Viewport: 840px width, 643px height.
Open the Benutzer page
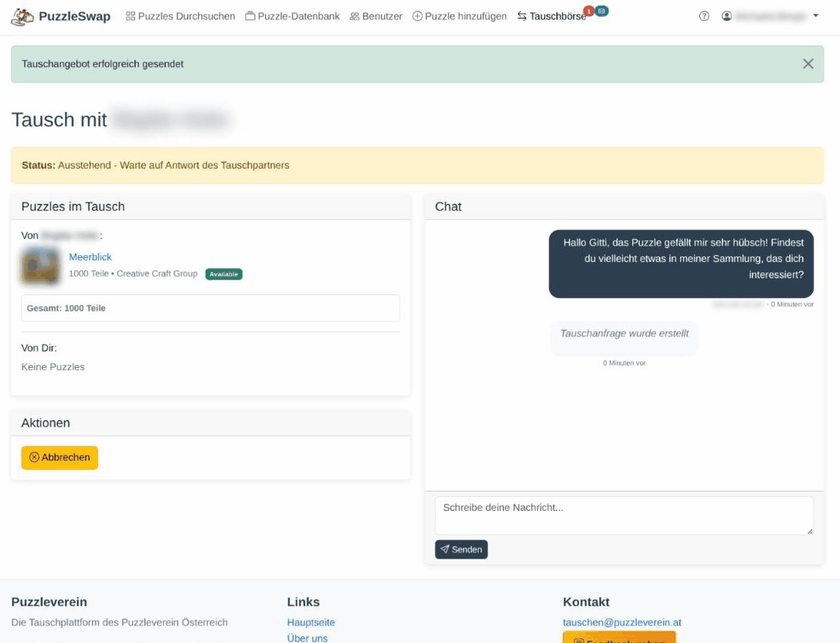pos(376,16)
